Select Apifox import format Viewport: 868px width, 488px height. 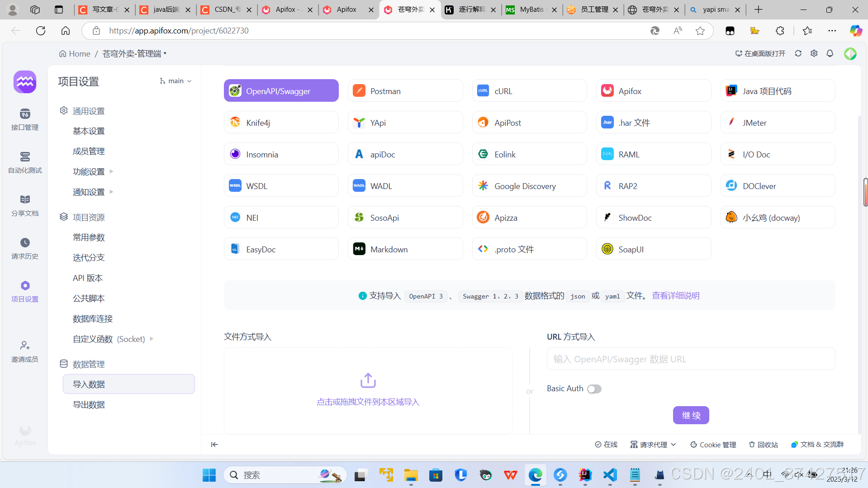654,91
